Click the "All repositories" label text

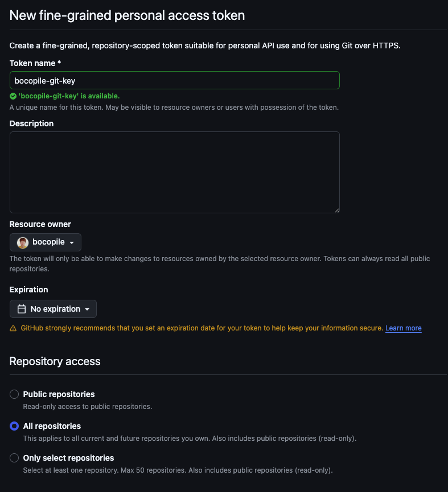[52, 426]
